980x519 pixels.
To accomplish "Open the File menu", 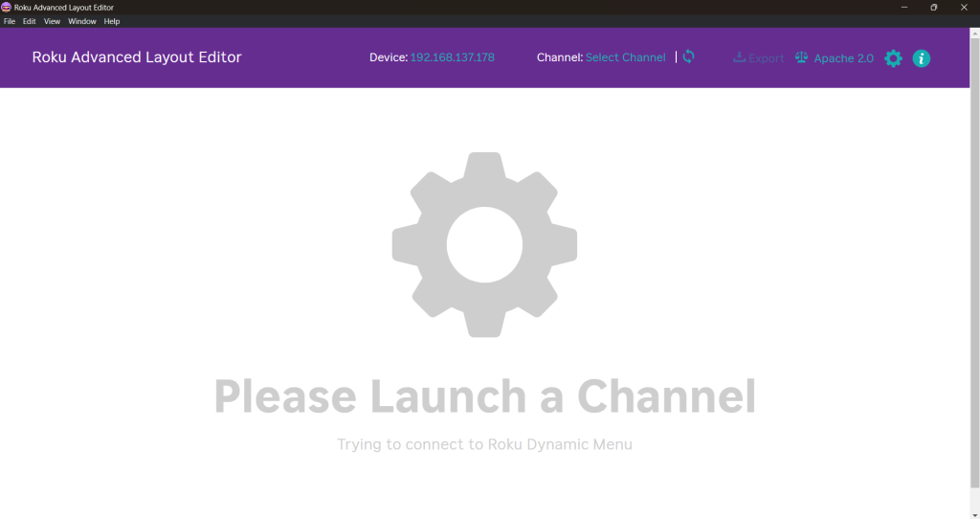I will click(10, 21).
